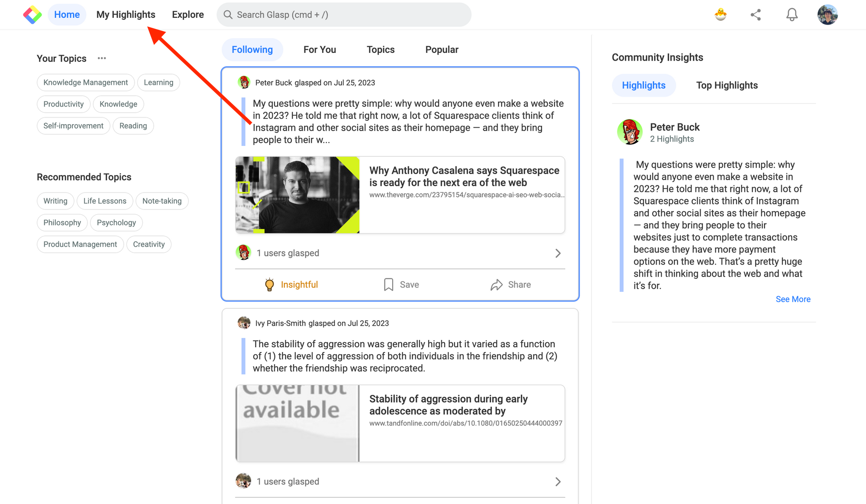
Task: Select the Creativity recommended topic
Action: coord(149,244)
